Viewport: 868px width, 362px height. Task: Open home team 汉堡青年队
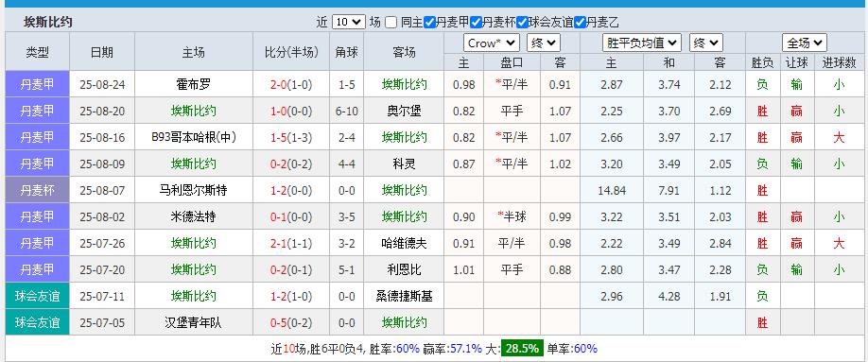point(193,322)
